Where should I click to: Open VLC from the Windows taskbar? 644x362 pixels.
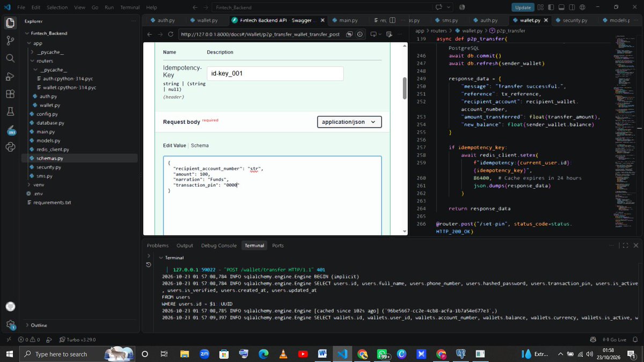coord(283,354)
